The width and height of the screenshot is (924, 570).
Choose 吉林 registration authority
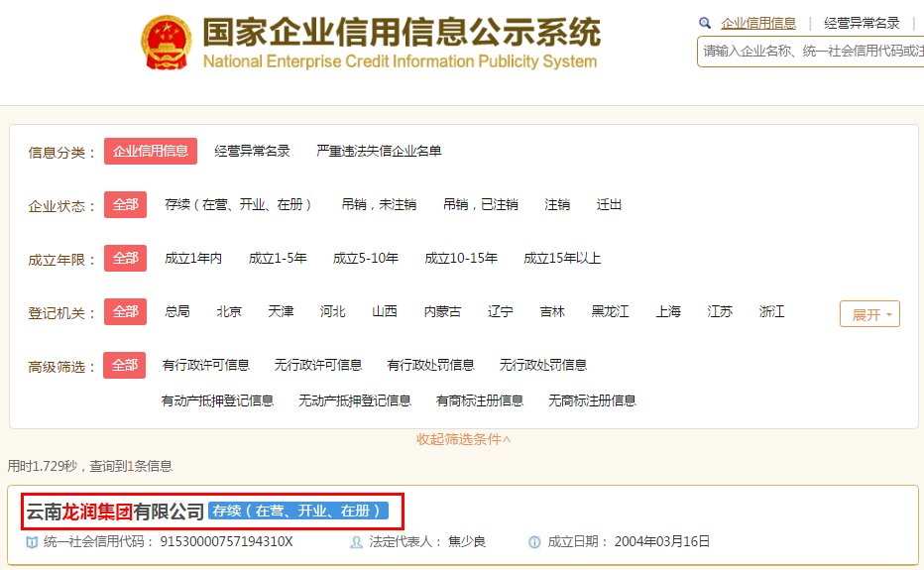[552, 311]
